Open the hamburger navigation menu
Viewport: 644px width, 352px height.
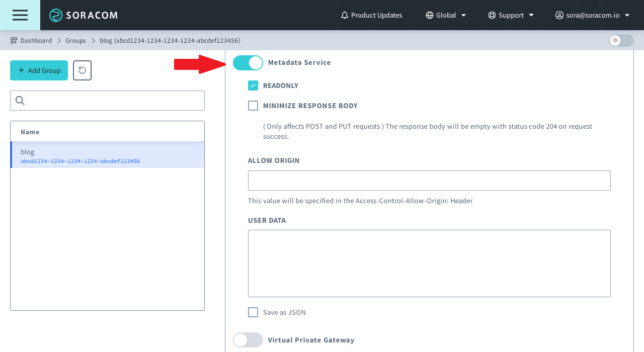[x=20, y=15]
